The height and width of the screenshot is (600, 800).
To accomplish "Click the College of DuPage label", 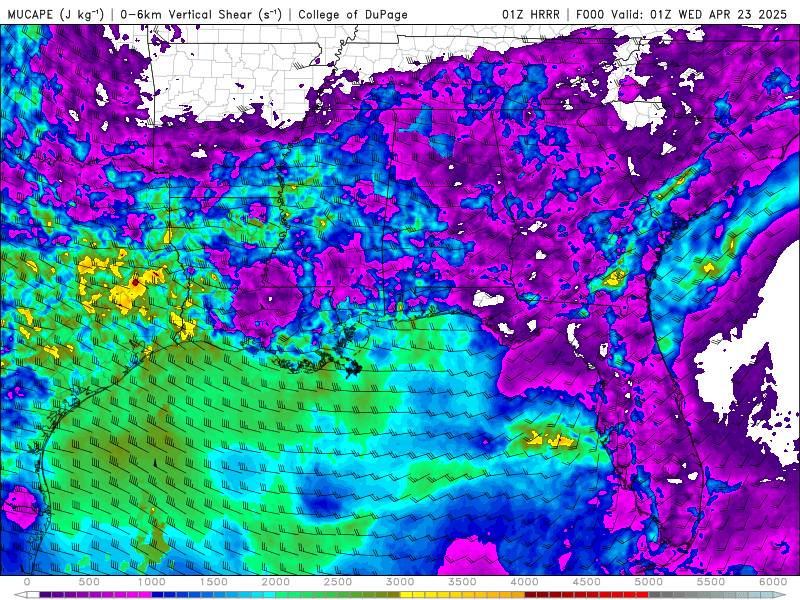I will pos(353,14).
